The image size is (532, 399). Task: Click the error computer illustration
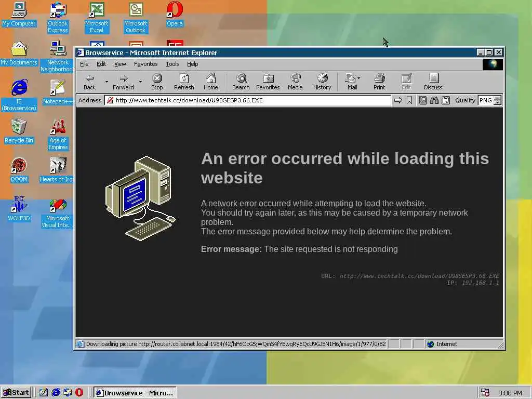click(x=141, y=198)
